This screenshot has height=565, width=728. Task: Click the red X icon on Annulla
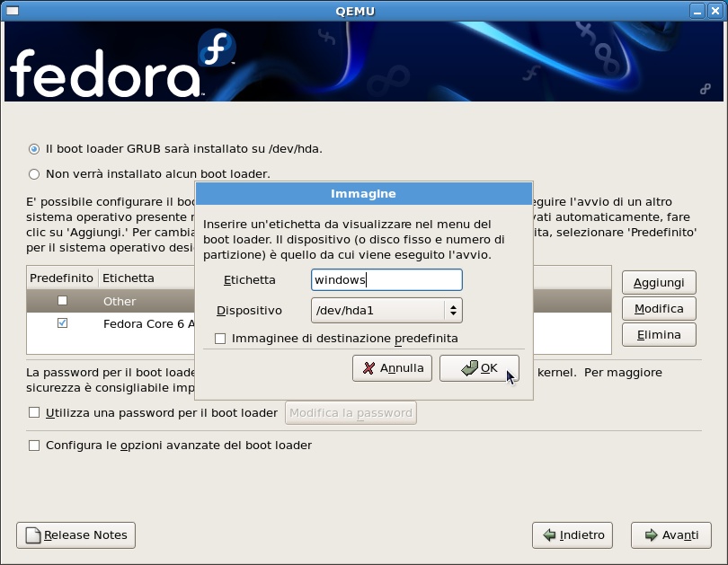pyautogui.click(x=368, y=368)
